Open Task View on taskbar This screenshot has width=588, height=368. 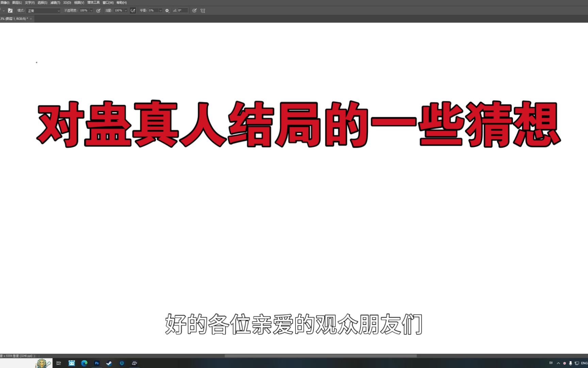point(59,363)
